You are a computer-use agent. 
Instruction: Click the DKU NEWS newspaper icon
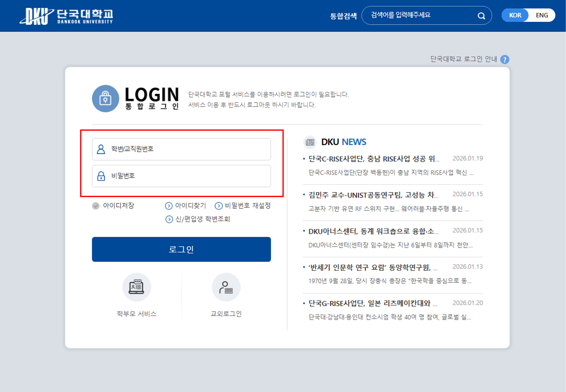(310, 142)
